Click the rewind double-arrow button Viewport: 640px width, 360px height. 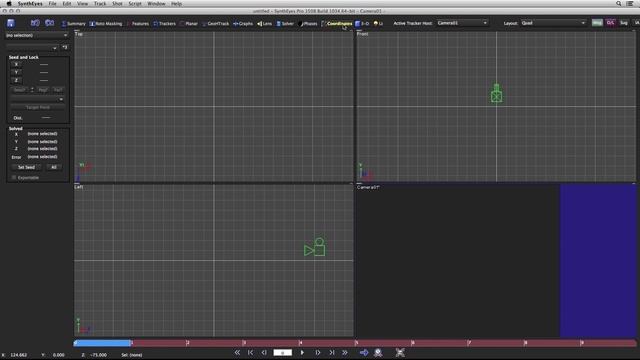[237, 352]
